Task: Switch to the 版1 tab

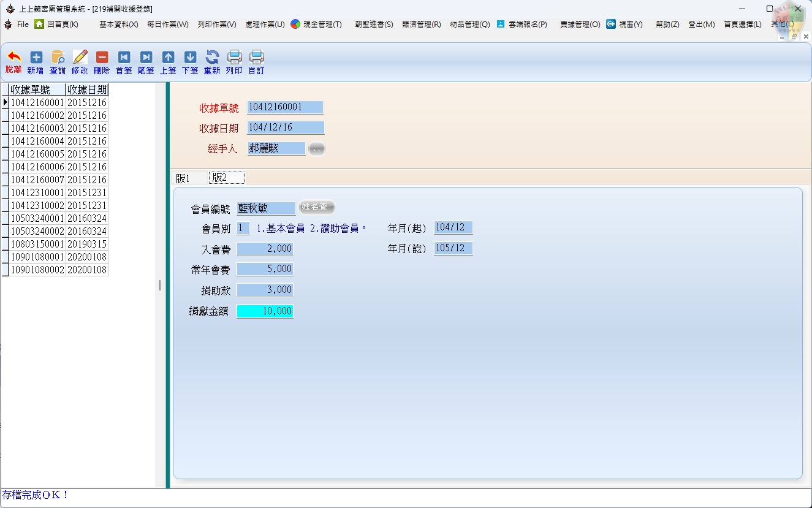Action: tap(183, 178)
